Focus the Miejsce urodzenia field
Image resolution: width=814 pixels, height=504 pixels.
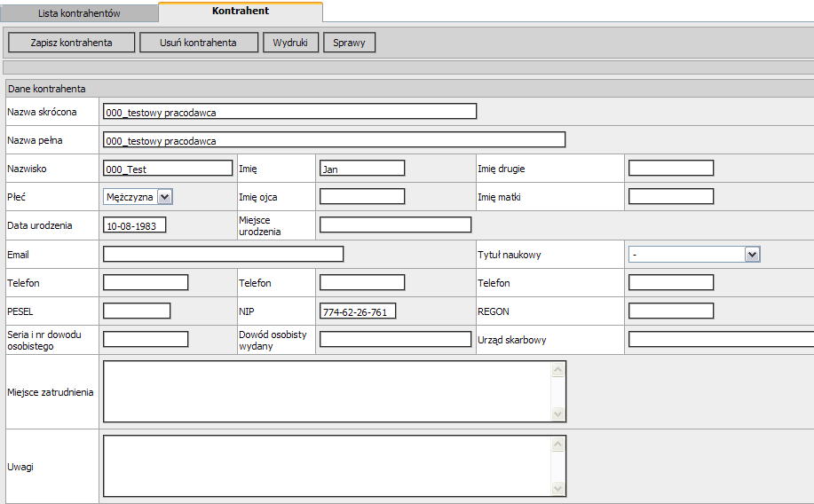tap(395, 225)
